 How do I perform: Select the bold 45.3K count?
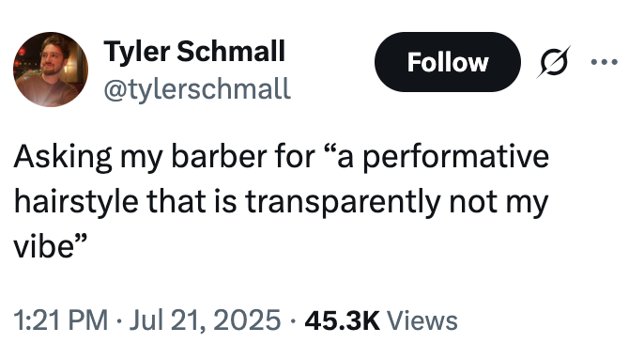point(342,320)
